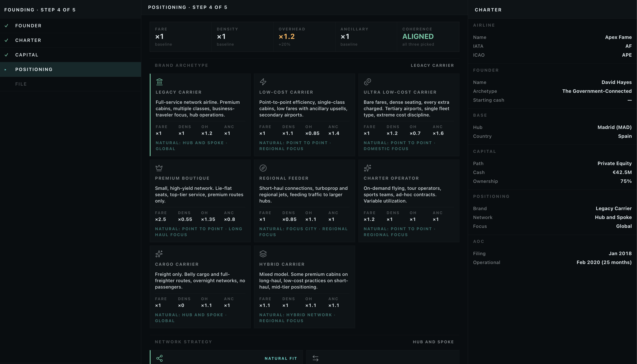This screenshot has height=364, width=637.
Task: Click the Network Strategy section header
Action: pos(184,342)
